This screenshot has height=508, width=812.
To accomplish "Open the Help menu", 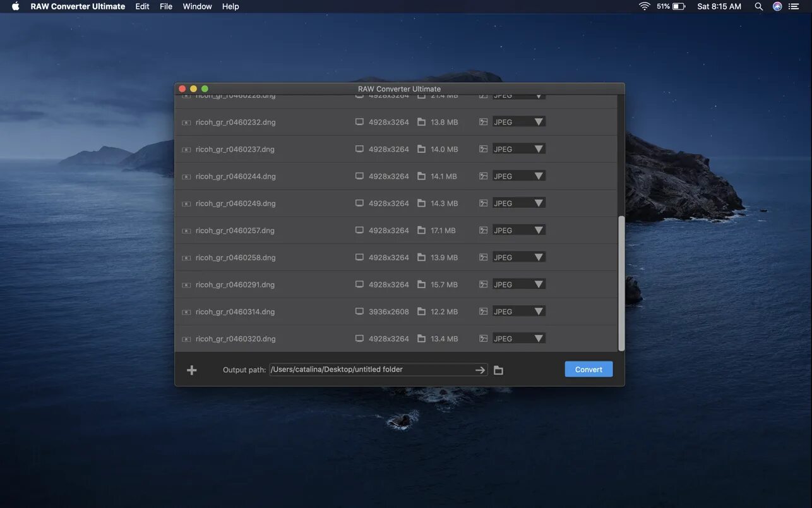I will (230, 6).
